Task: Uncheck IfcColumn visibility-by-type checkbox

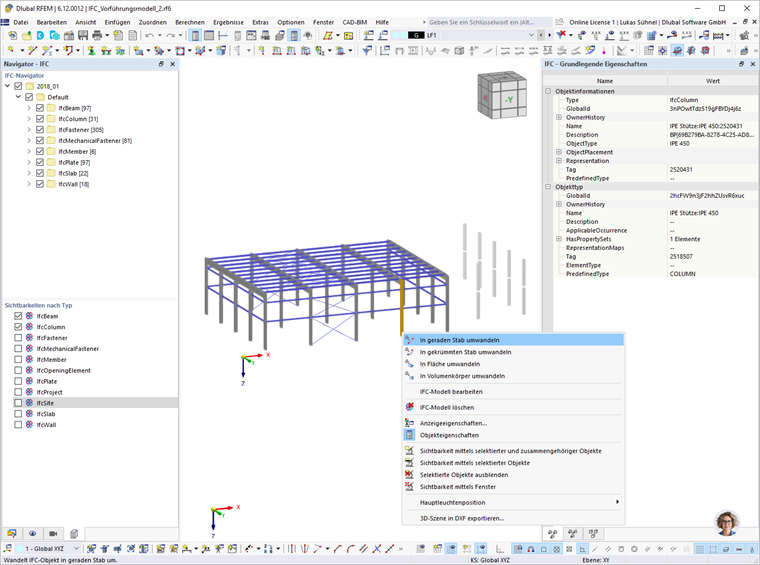Action: point(18,327)
